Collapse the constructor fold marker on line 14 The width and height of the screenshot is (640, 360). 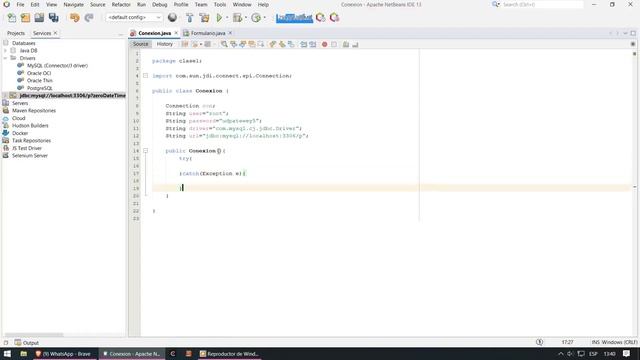[145, 151]
